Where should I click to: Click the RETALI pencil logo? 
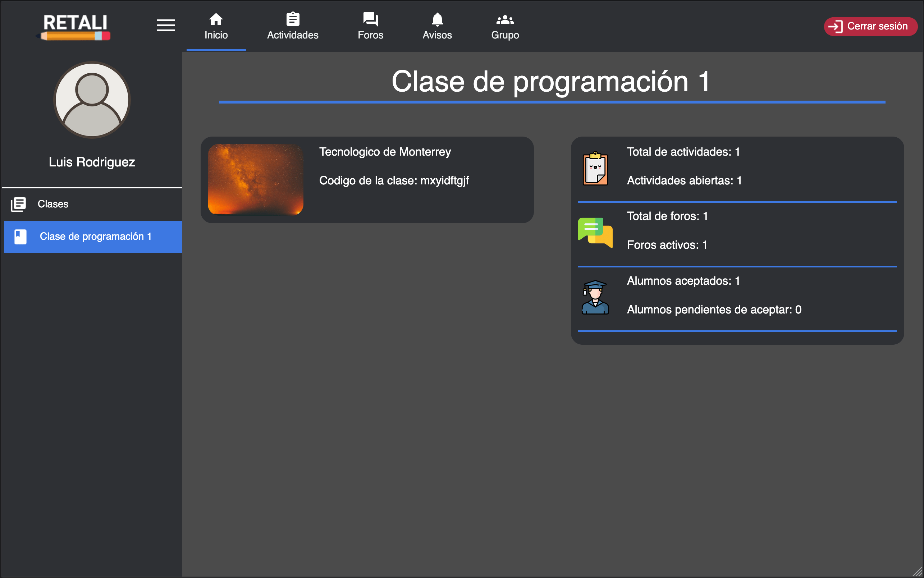point(75,27)
